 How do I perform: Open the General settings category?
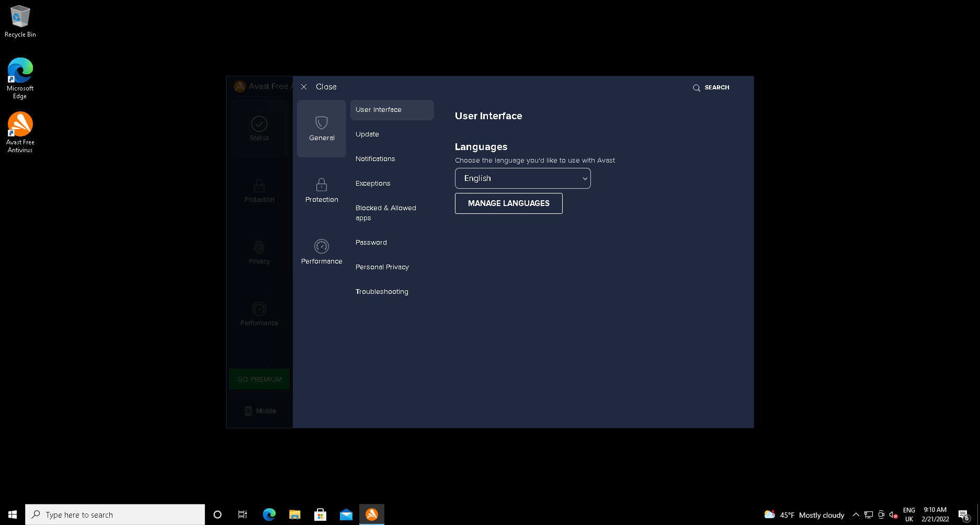(x=322, y=129)
